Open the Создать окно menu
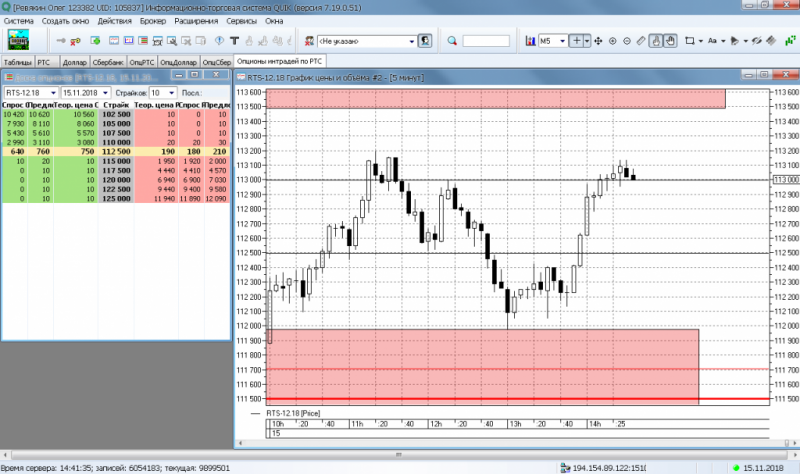Viewport: 800px width, 474px height. (65, 21)
